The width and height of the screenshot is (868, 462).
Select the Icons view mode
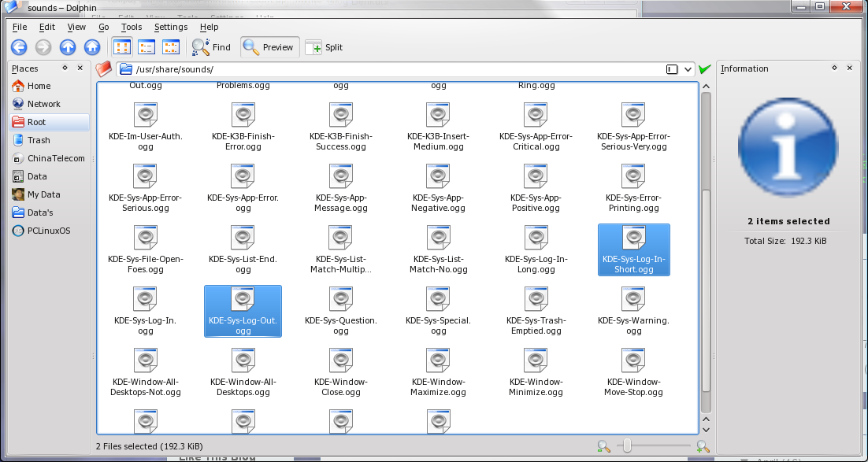pyautogui.click(x=122, y=46)
